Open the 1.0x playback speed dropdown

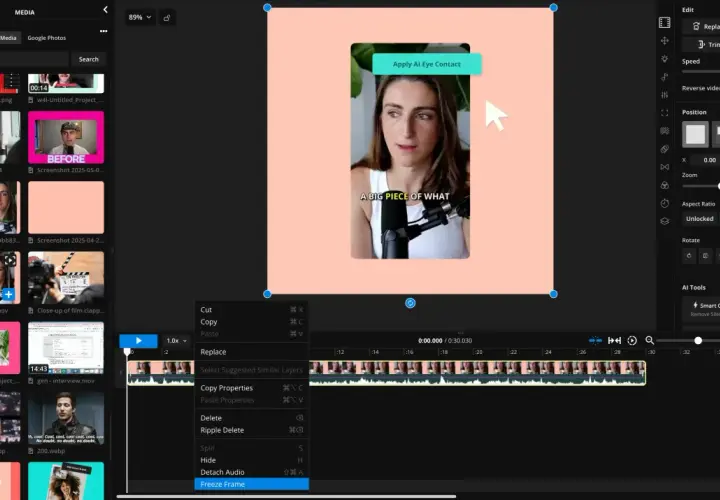pos(176,341)
